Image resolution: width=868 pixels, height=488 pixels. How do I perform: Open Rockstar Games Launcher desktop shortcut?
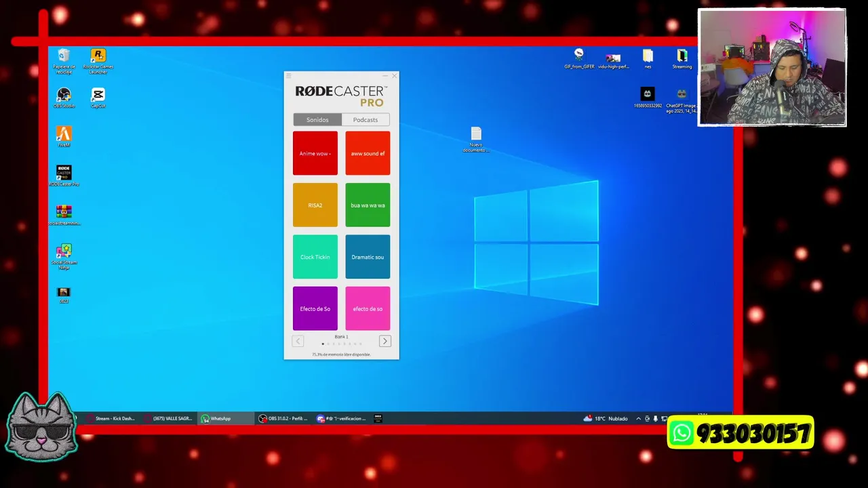(98, 60)
